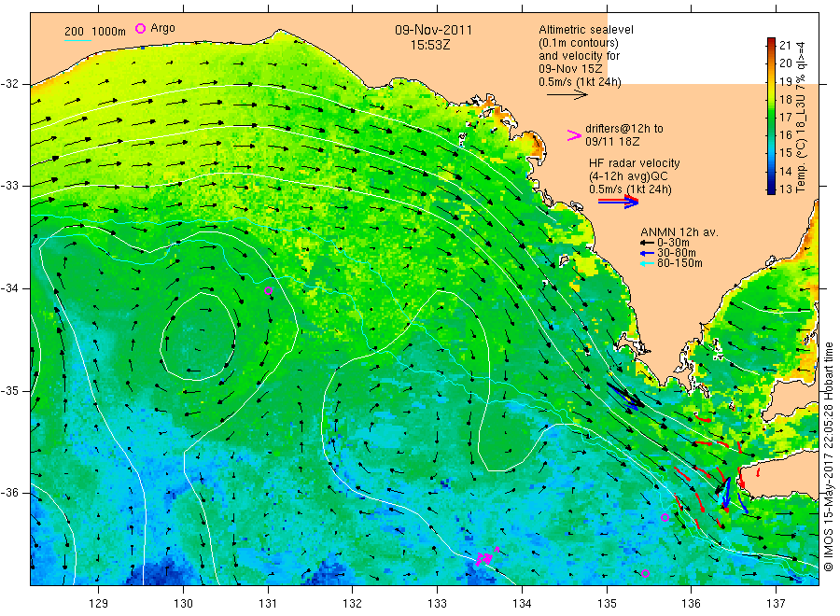Click the blue 30-80m ANMN arrow
This screenshot has height=616, width=840.
tap(647, 253)
